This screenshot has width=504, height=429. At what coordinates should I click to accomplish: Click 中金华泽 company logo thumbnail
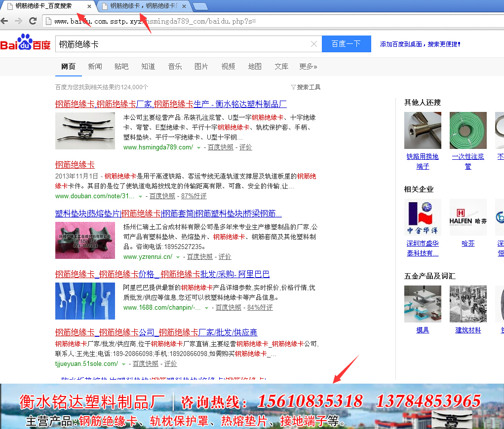pyautogui.click(x=423, y=217)
